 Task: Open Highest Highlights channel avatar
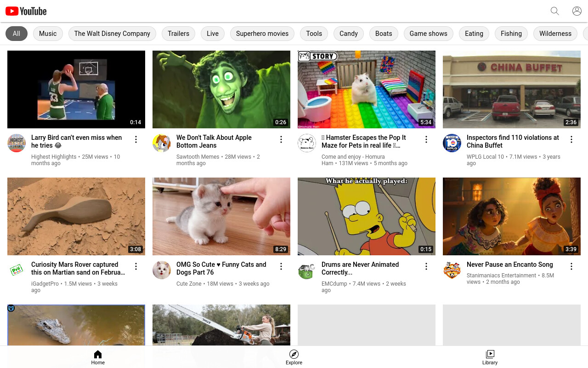(x=17, y=143)
